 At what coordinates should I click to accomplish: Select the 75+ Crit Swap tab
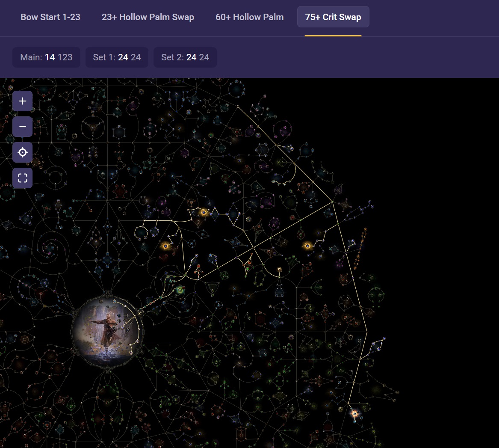[333, 17]
